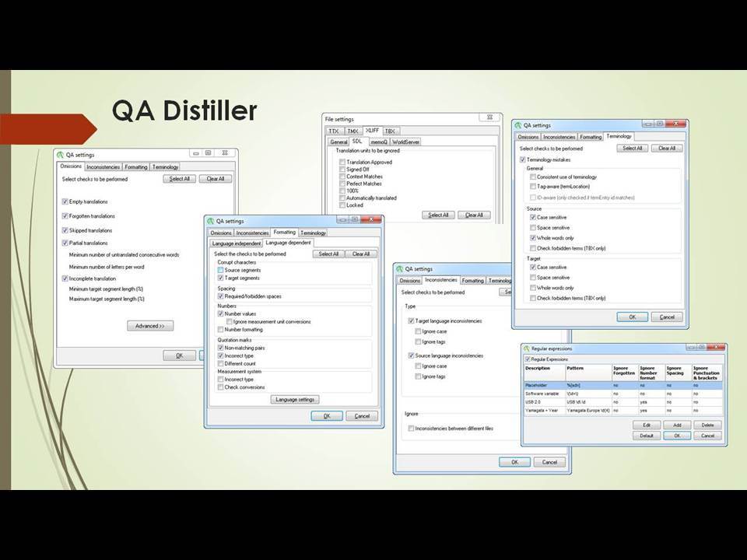This screenshot has width=747, height=560.
Task: Select Yamagata + Year row in regex table
Action: (623, 410)
